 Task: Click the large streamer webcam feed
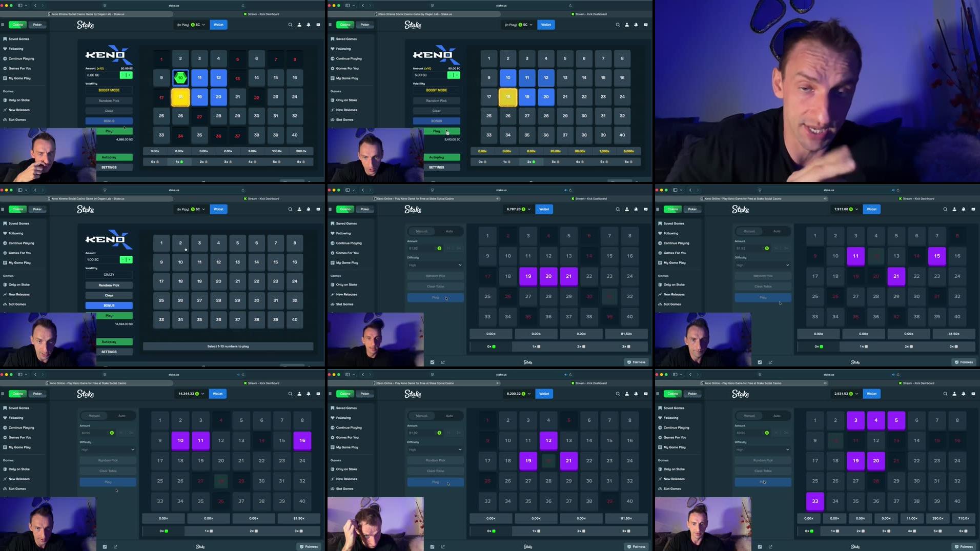(817, 91)
